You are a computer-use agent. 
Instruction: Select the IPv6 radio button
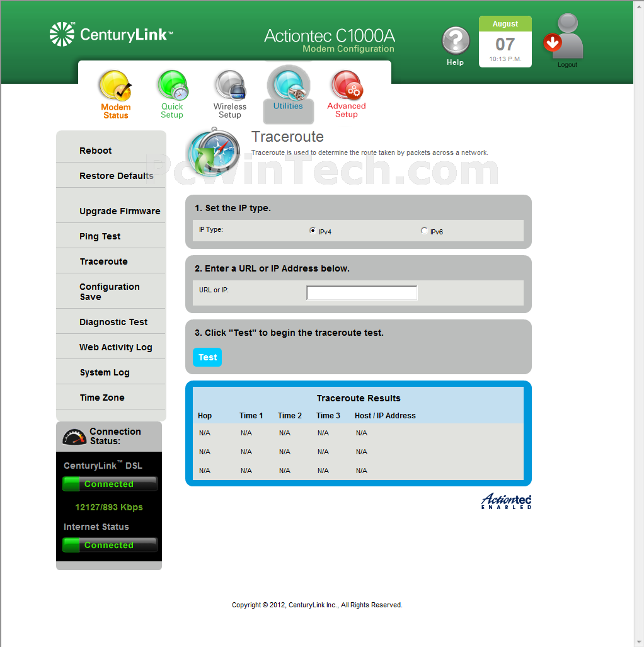click(424, 231)
